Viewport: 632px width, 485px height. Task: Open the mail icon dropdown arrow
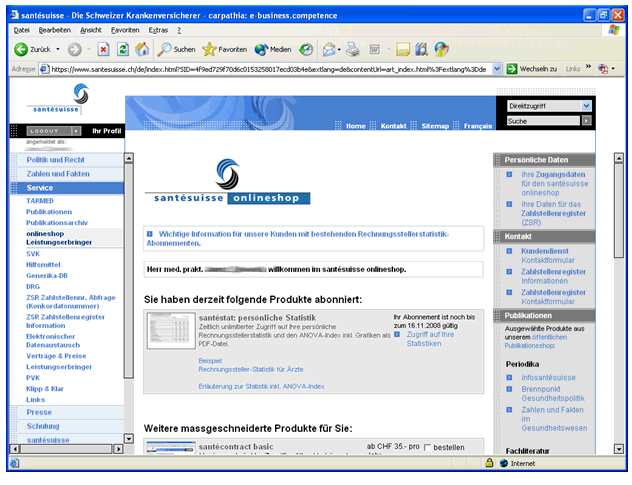[339, 50]
